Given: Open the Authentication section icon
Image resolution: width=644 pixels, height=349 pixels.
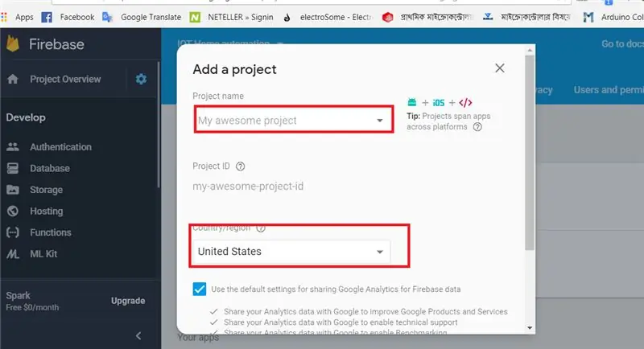Looking at the screenshot, I should pos(13,147).
